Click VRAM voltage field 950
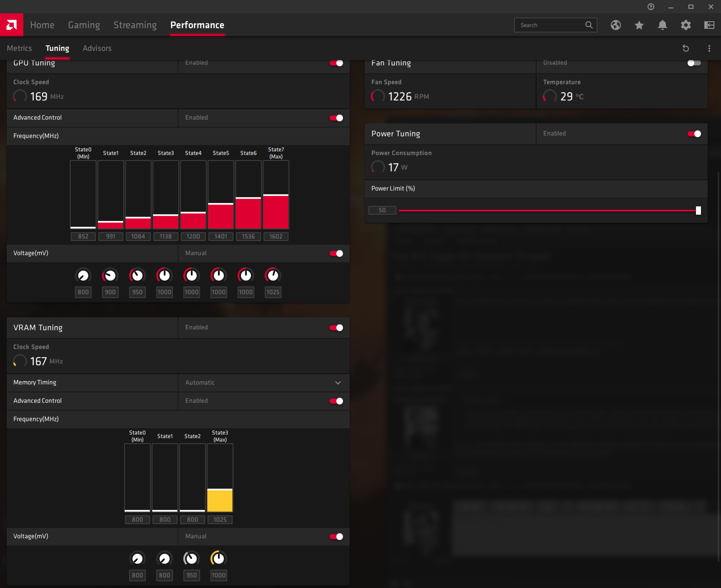Screen dimensions: 721x588 click(x=192, y=575)
